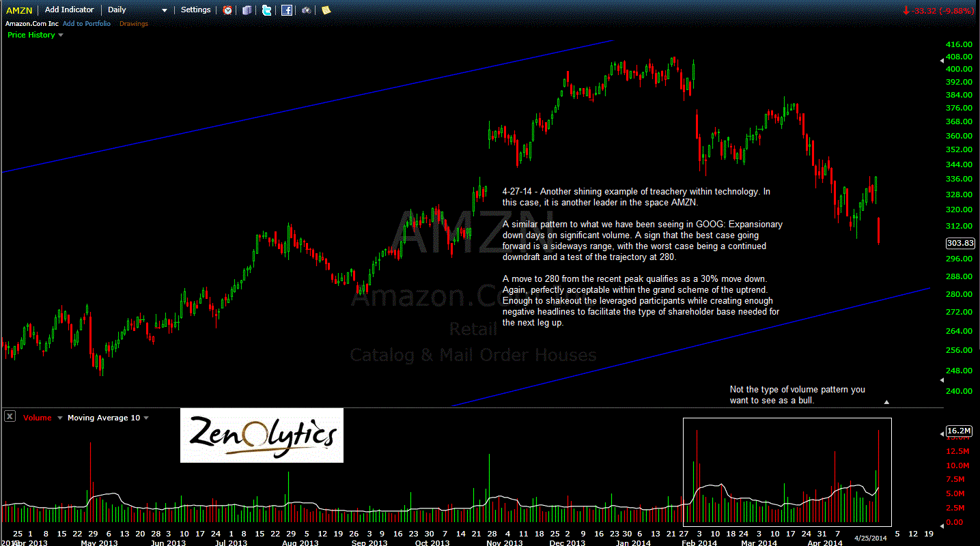The image size is (980, 546).
Task: Click the 280.00 price axis label
Action: click(x=960, y=294)
